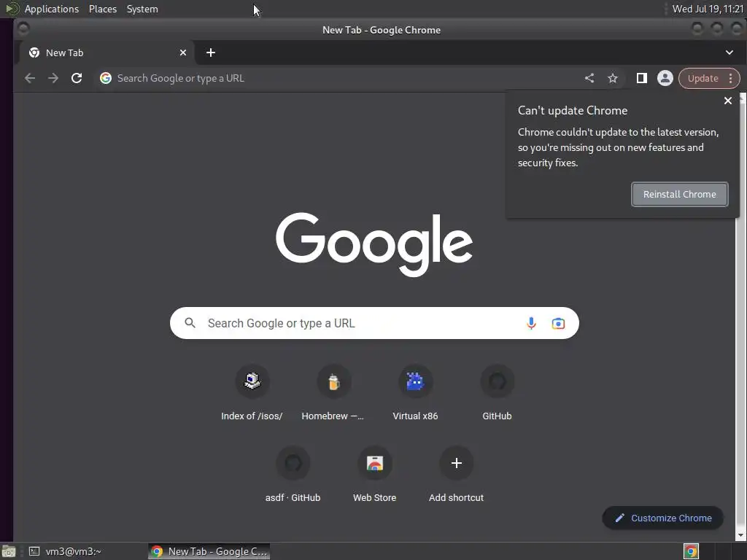Go forward using the forward arrow

pyautogui.click(x=53, y=78)
